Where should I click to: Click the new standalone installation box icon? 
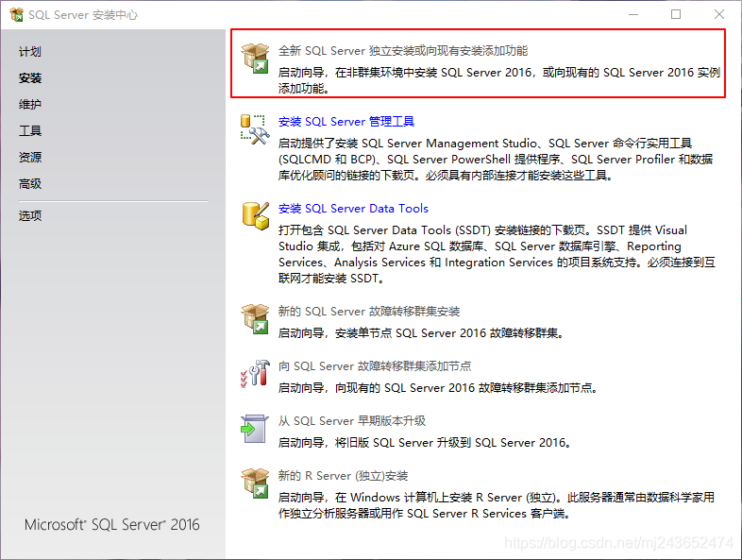pyautogui.click(x=255, y=59)
